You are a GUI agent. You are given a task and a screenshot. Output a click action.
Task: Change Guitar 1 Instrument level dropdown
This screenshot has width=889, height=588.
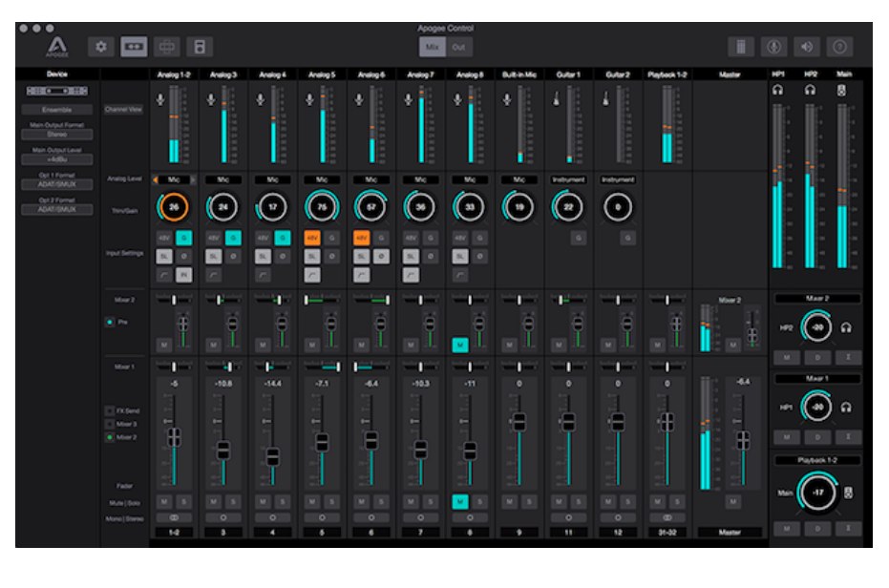[x=568, y=179]
